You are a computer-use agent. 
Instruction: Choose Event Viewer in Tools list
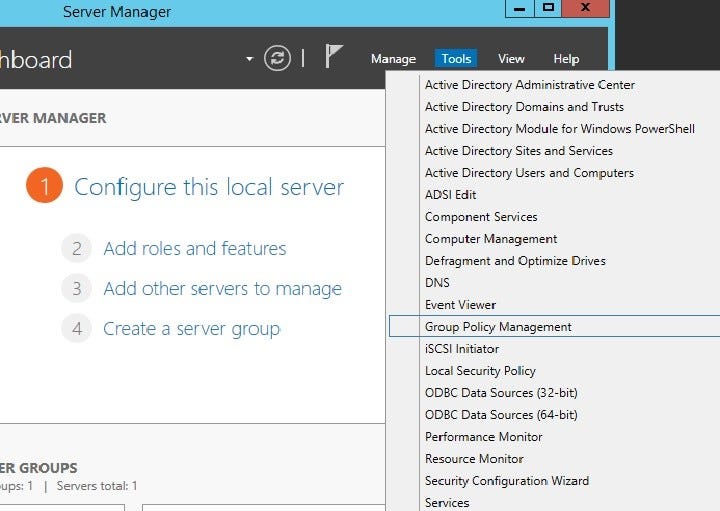coord(460,304)
